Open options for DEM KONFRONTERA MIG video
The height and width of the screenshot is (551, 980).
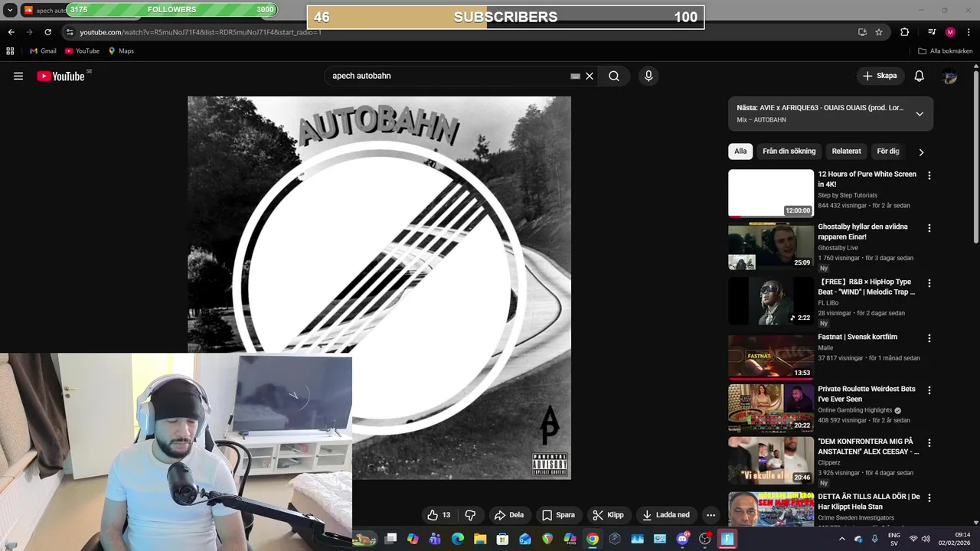click(x=929, y=443)
